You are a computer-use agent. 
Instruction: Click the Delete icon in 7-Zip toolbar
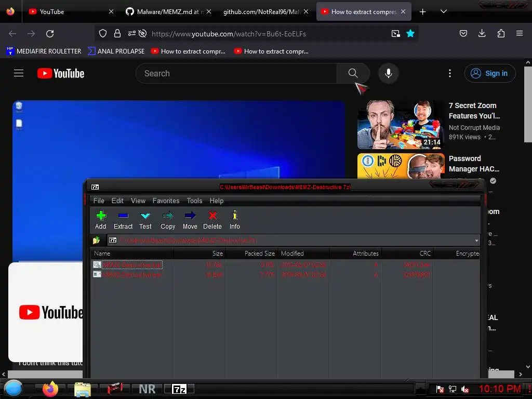coord(212,216)
